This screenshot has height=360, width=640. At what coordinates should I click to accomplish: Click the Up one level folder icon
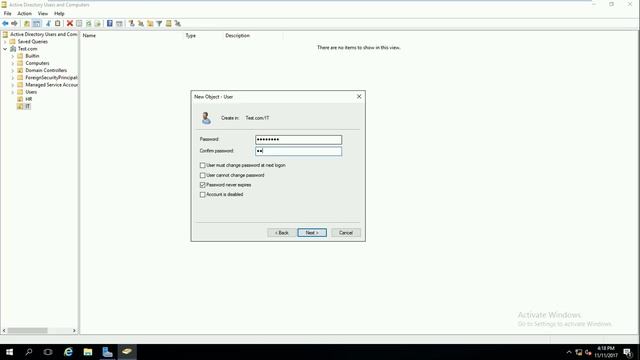[x=27, y=24]
